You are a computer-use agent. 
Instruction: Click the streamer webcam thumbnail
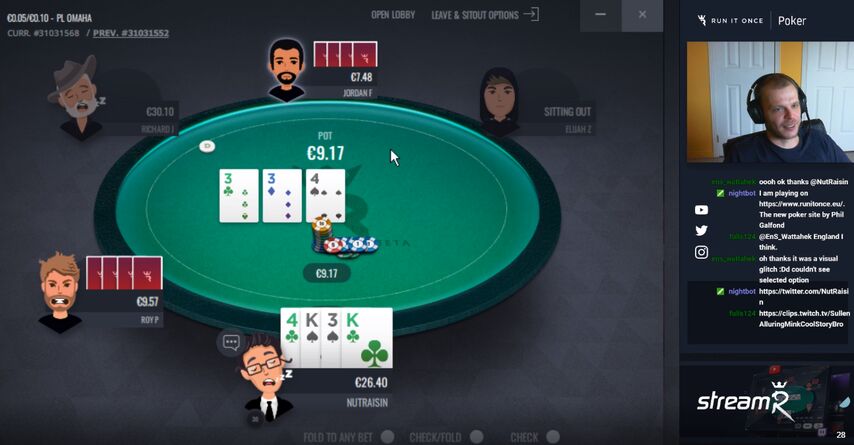[770, 102]
